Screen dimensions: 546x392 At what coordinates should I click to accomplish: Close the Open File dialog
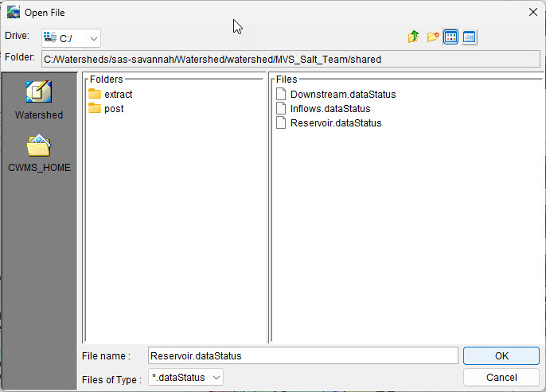(532, 12)
